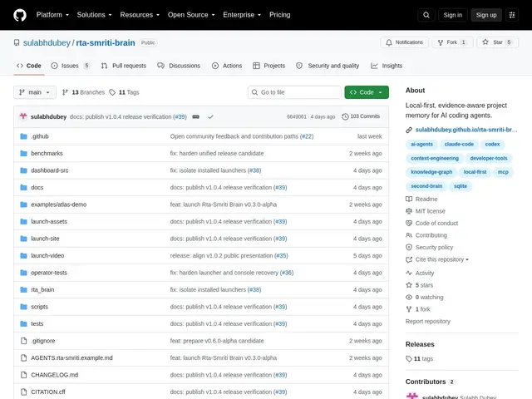Click the .github folder icon
532x399 pixels.
click(x=23, y=136)
